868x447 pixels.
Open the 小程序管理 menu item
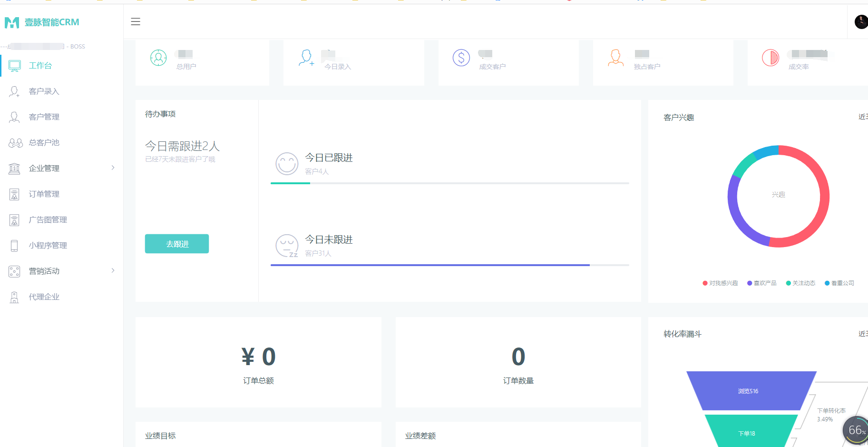tap(62, 246)
